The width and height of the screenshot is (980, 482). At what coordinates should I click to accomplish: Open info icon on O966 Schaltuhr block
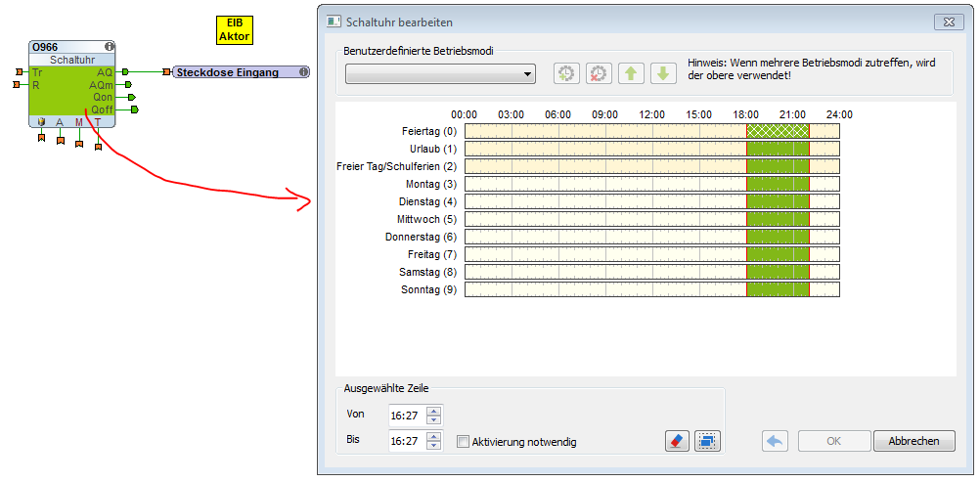[109, 46]
